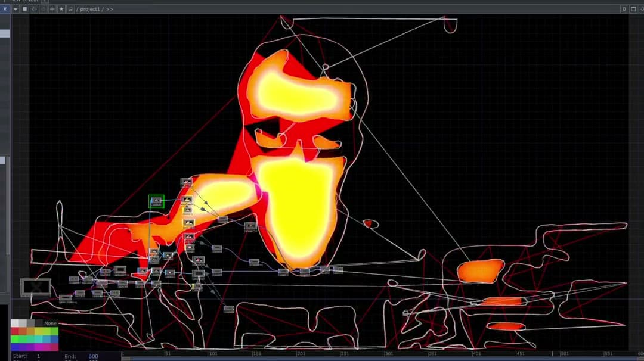Image resolution: width=644 pixels, height=361 pixels.
Task: Jump to frame 451 on timeline
Action: coord(521,354)
